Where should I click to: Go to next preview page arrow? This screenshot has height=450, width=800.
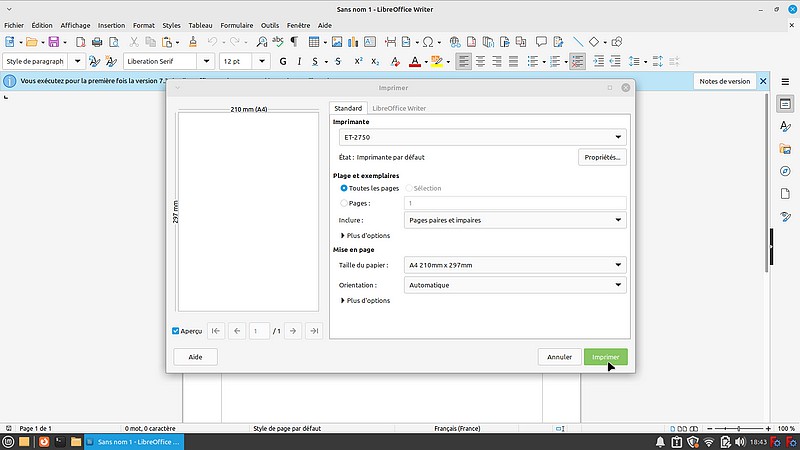(x=293, y=331)
